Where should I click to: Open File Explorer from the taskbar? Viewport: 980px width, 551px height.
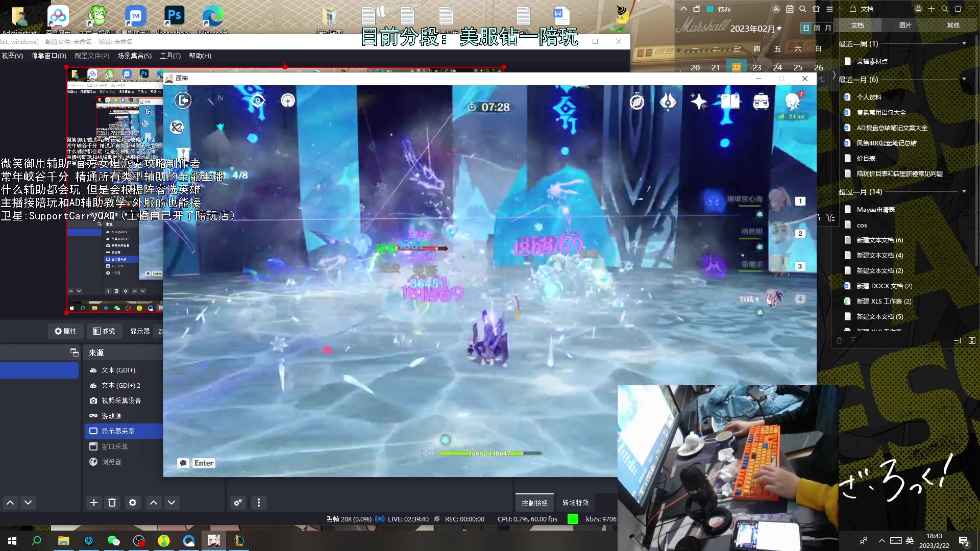(x=63, y=541)
